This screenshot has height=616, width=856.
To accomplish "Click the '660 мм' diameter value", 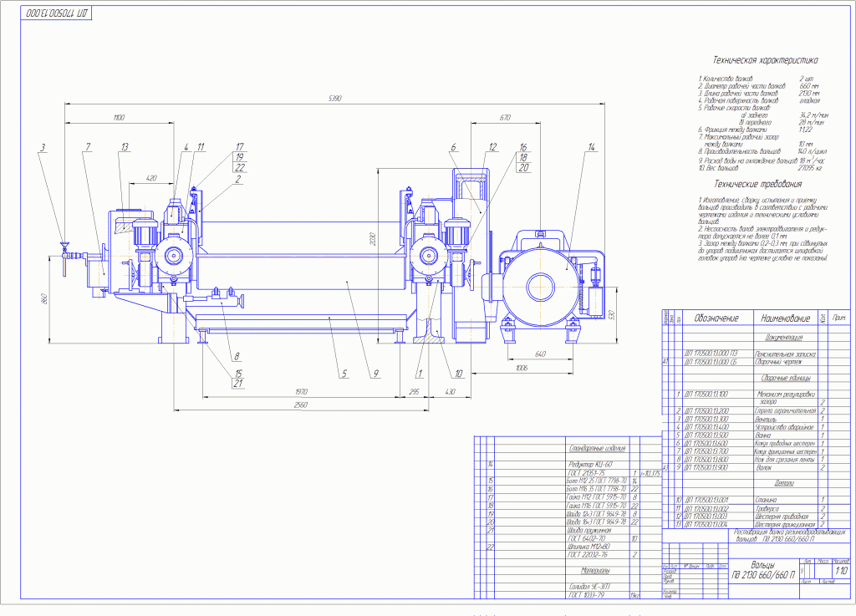I will point(809,86).
